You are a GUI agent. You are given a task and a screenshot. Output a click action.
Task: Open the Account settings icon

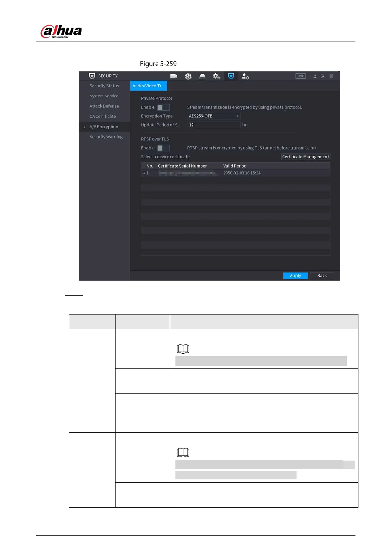(x=246, y=76)
